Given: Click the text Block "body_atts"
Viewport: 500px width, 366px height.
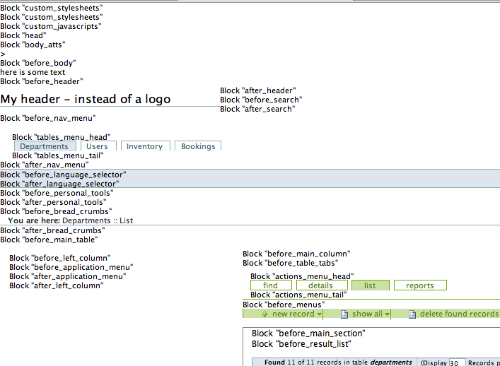Looking at the screenshot, I should pos(33,45).
